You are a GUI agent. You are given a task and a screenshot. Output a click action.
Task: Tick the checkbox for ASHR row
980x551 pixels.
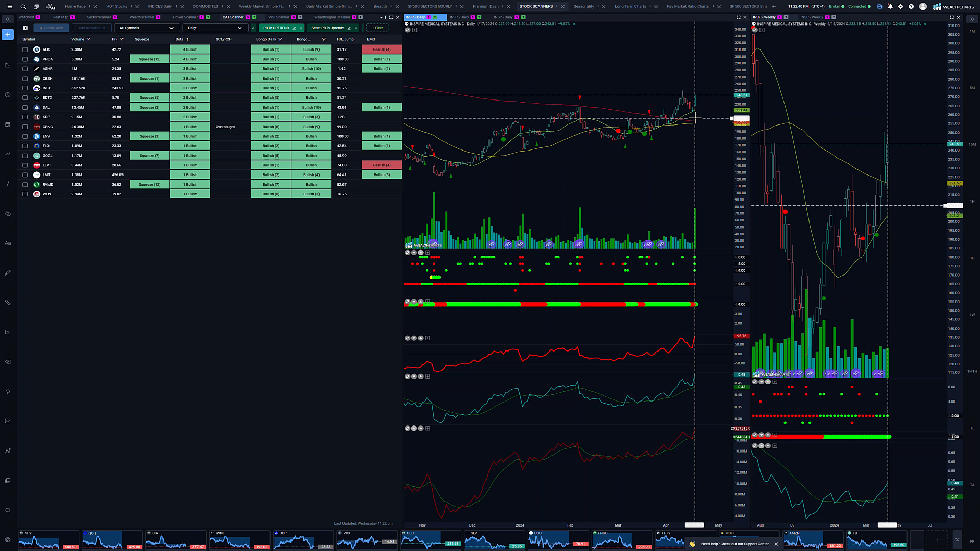point(25,69)
